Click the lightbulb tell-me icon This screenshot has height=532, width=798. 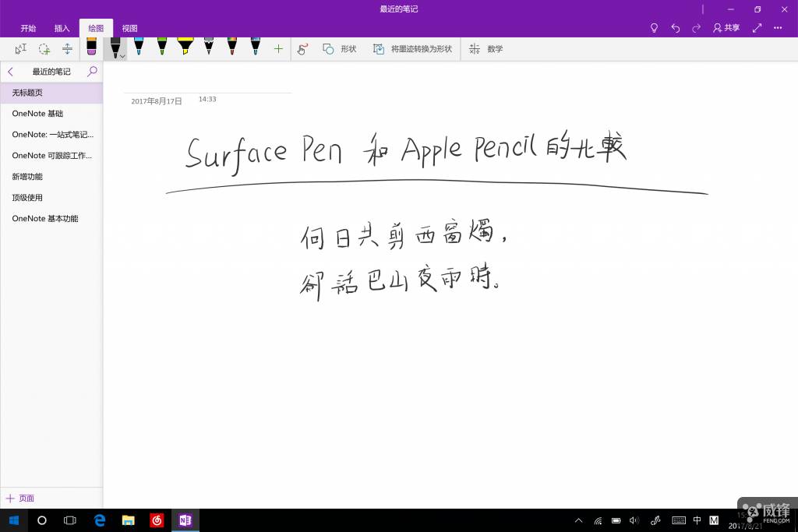coord(654,28)
